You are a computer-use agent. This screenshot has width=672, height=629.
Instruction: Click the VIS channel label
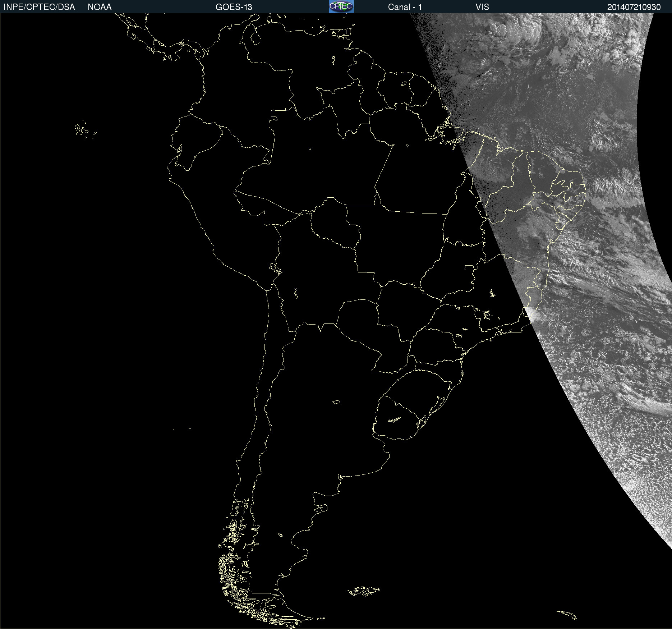(482, 7)
